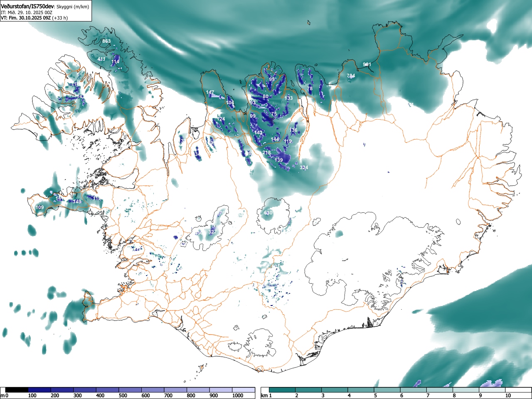Click the 149 value on the western peninsula
Image resolution: width=532 pixels, height=399 pixels.
(77, 202)
